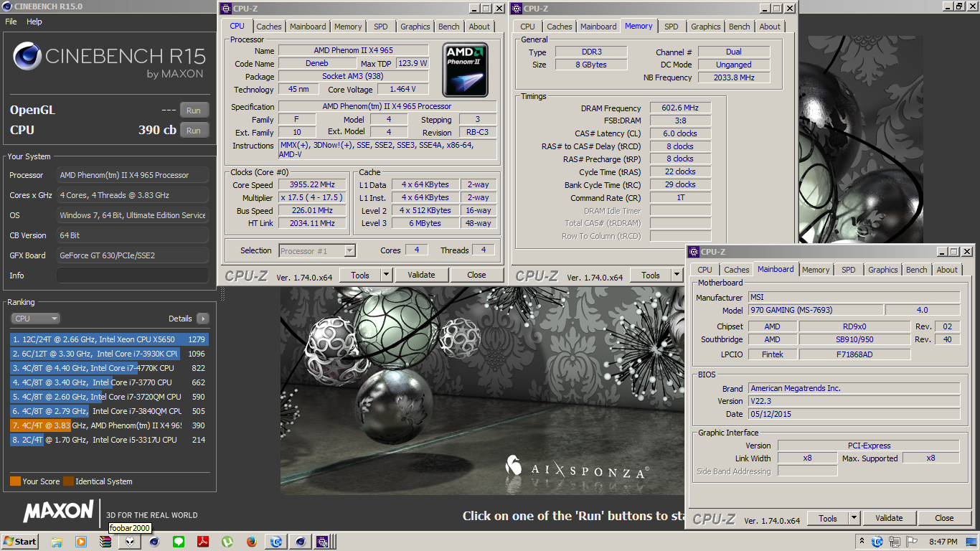Select ranking row Intel Core i7-3930K

point(109,354)
